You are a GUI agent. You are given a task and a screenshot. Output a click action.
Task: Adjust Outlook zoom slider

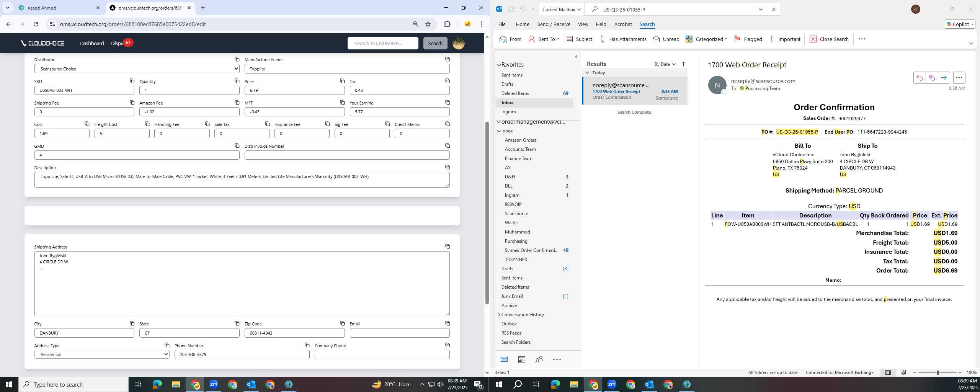(937, 372)
